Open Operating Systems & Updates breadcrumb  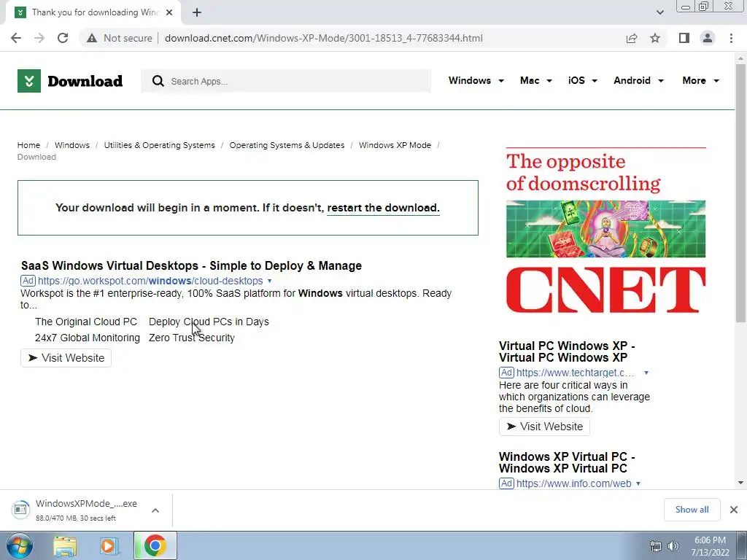tap(287, 145)
